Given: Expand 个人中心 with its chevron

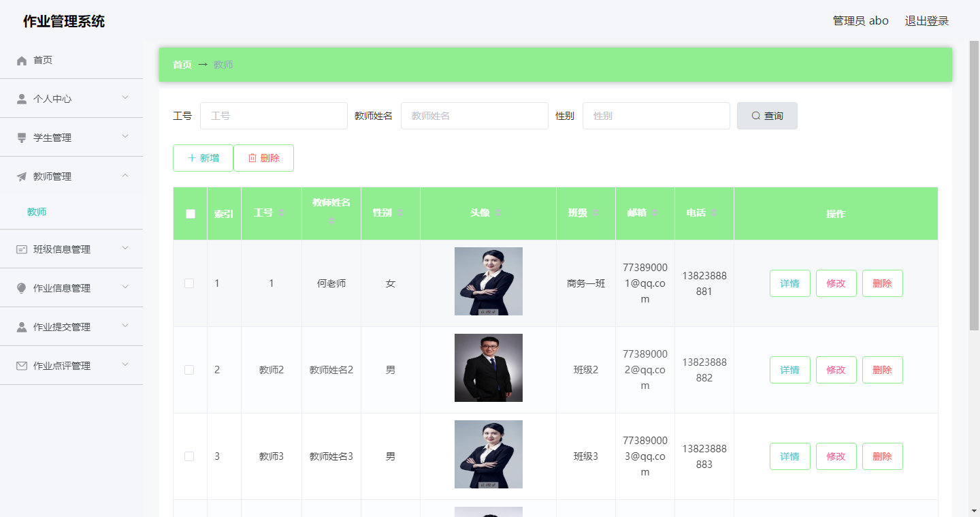Looking at the screenshot, I should (x=125, y=98).
